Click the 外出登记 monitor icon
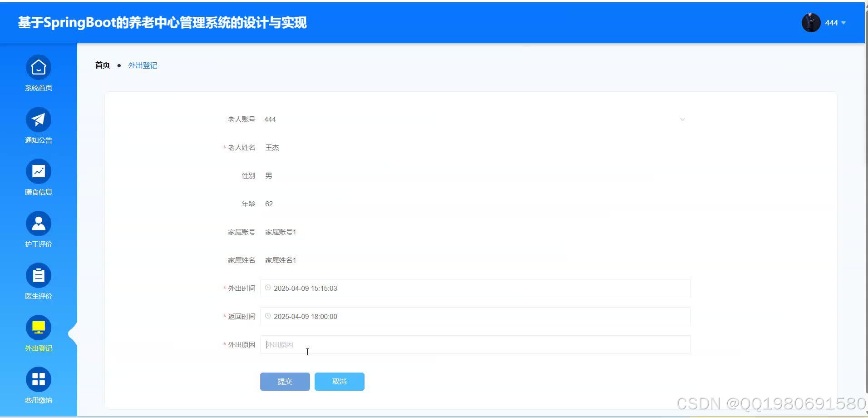Viewport: 868px width, 418px height. coord(38,327)
